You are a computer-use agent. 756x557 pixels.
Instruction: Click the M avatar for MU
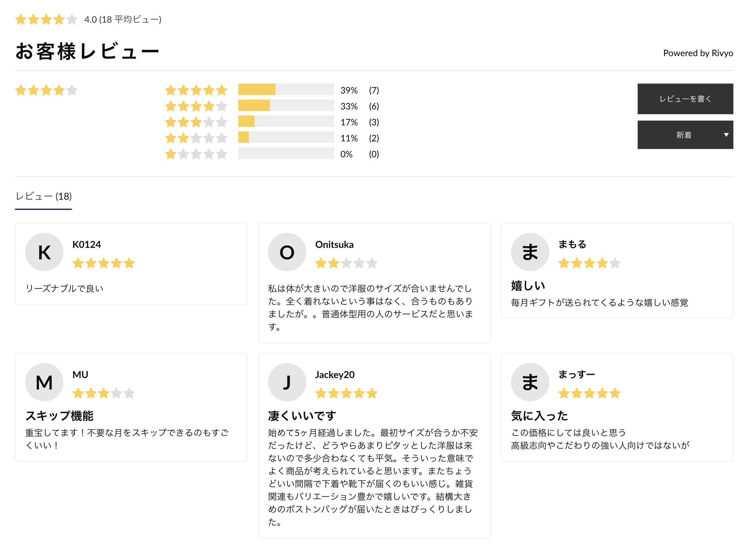tap(44, 382)
